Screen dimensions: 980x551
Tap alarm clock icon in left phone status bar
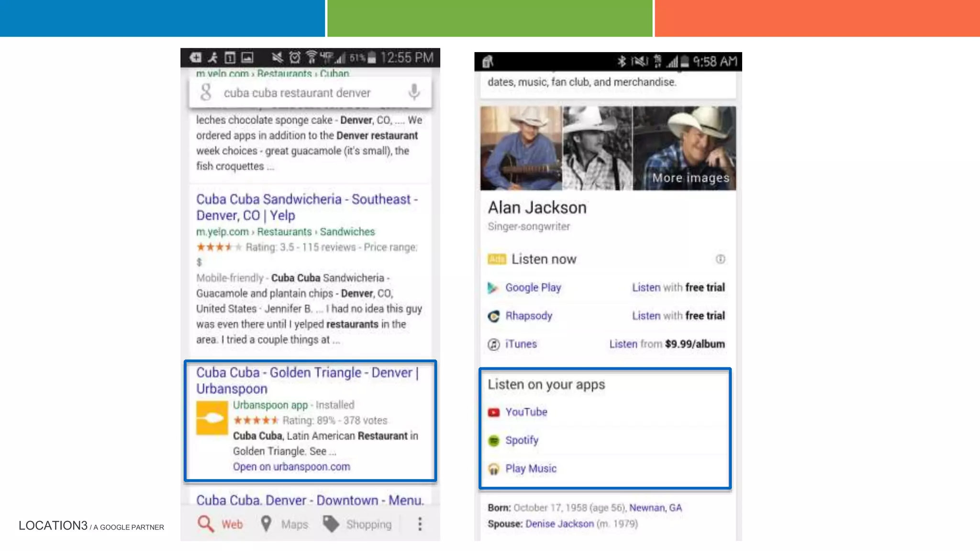point(295,58)
